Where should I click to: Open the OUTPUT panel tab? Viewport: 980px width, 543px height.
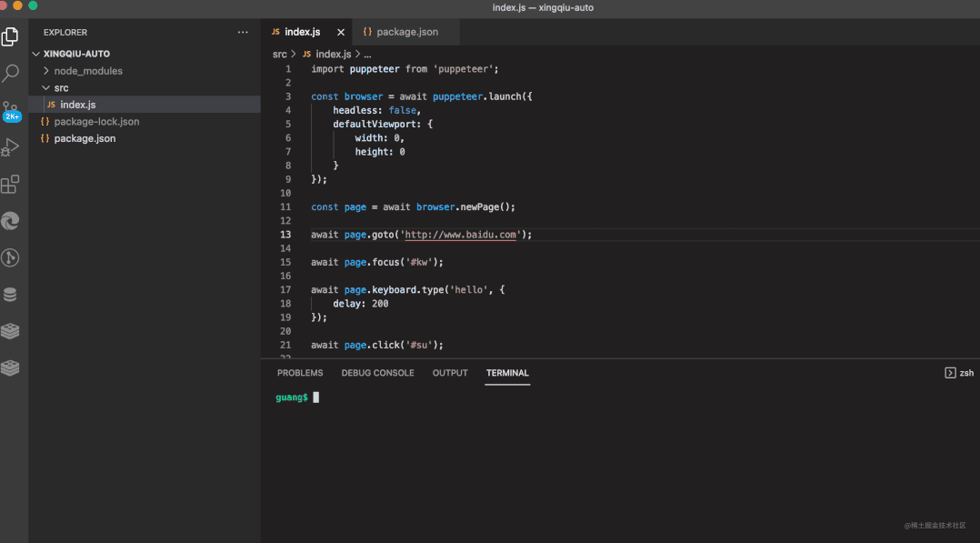[450, 373]
